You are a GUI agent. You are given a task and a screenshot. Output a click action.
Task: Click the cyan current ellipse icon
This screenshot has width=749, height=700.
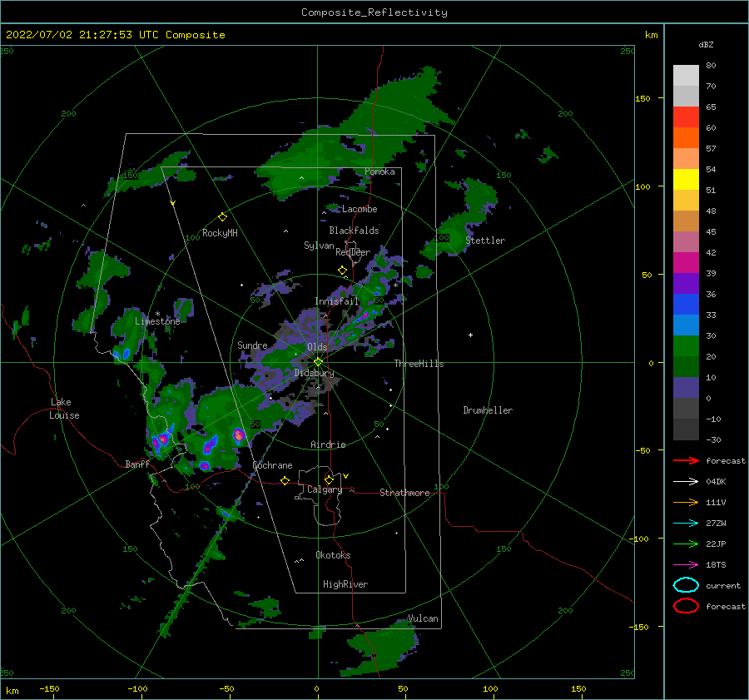pos(686,585)
